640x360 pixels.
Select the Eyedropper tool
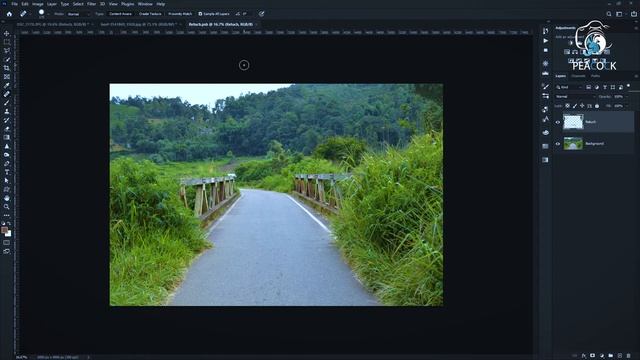click(7, 85)
